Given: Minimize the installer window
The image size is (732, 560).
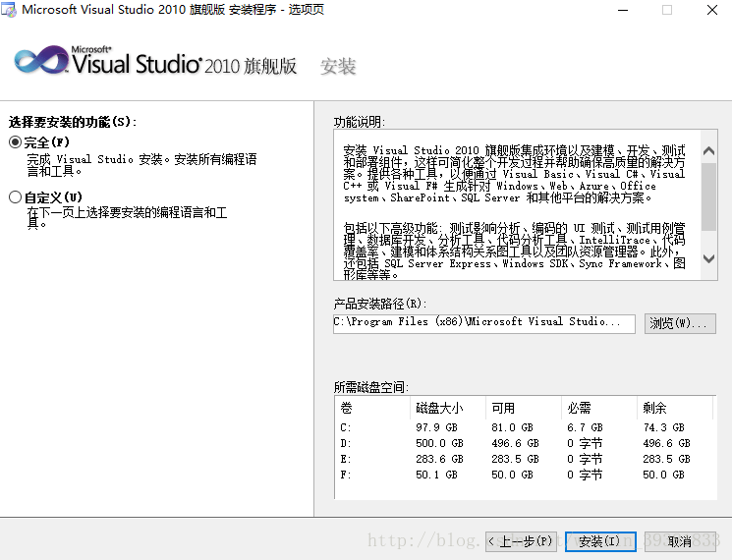Looking at the screenshot, I should click(x=623, y=10).
